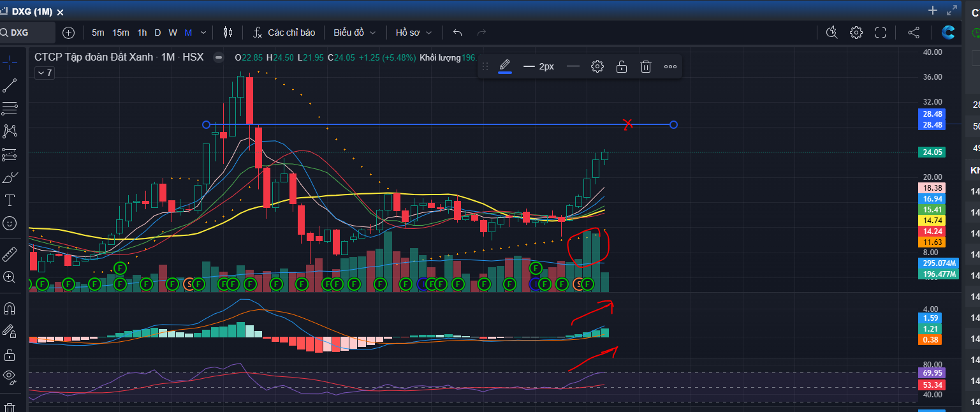Image resolution: width=980 pixels, height=412 pixels.
Task: Open drawing settings gear in floating toolbar
Action: pos(597,66)
